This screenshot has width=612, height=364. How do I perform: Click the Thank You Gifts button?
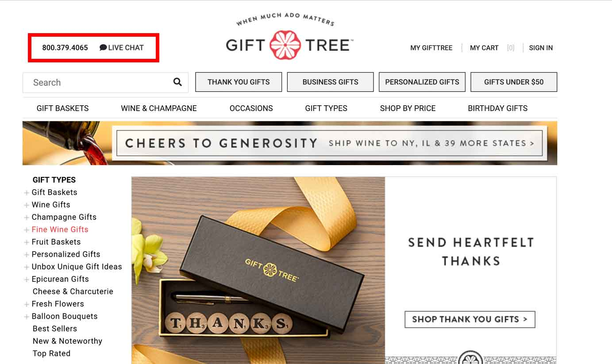[x=239, y=82]
